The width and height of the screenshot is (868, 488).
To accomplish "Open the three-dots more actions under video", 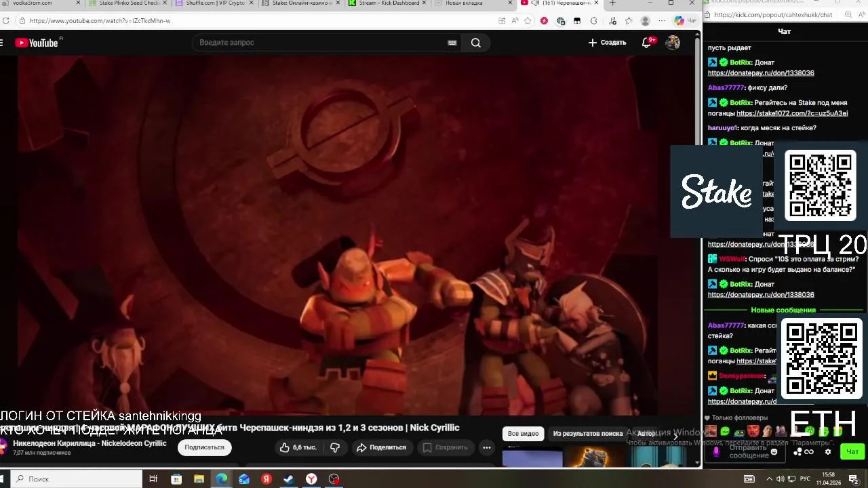I will [486, 447].
